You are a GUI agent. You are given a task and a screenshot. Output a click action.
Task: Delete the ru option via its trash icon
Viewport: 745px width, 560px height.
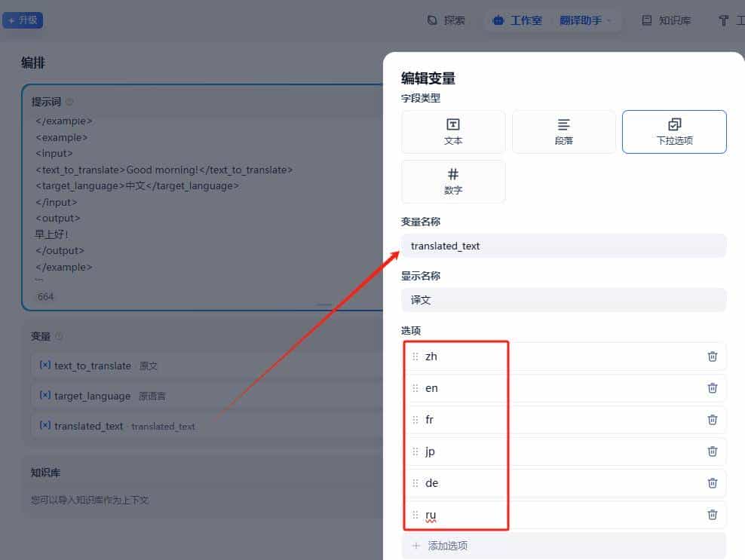pyautogui.click(x=712, y=514)
